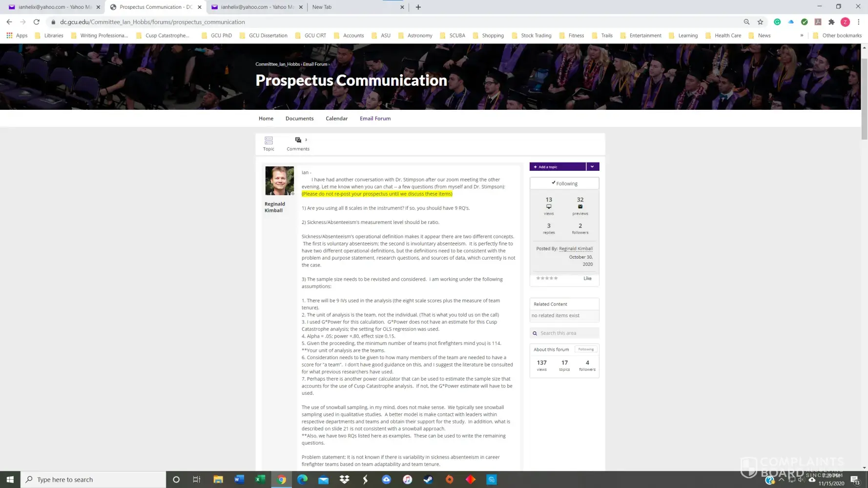Follow the Email Forum breadcrumb link
This screenshot has width=868, height=488.
point(315,64)
